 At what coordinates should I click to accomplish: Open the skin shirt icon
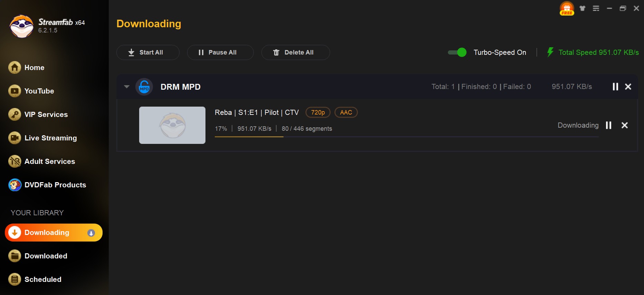pos(583,8)
